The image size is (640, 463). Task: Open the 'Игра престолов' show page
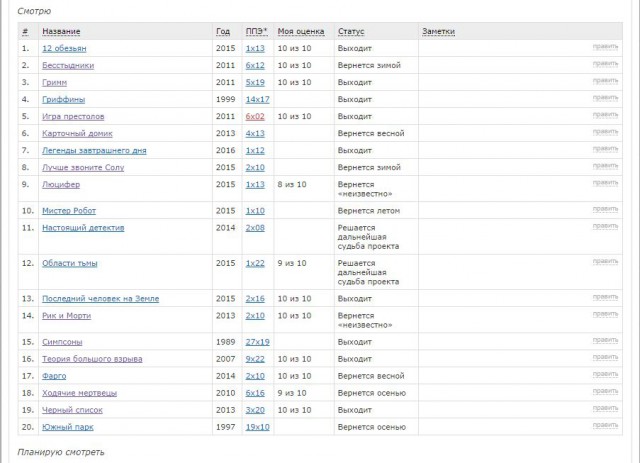click(x=75, y=116)
